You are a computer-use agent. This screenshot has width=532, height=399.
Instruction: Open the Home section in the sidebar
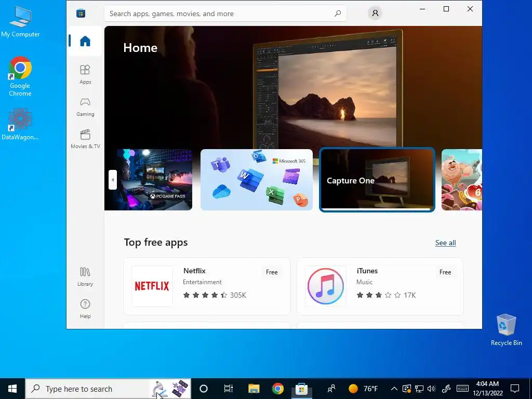click(85, 41)
